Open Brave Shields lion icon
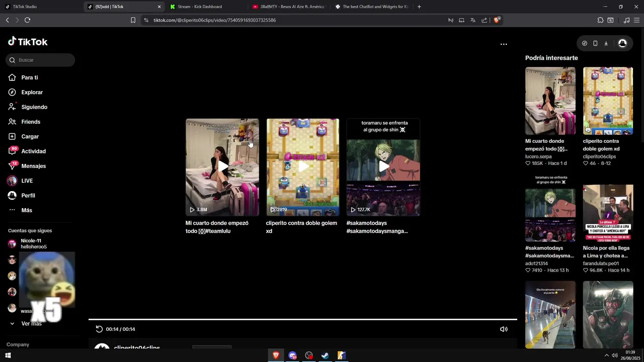Image resolution: width=644 pixels, height=362 pixels. [497, 20]
